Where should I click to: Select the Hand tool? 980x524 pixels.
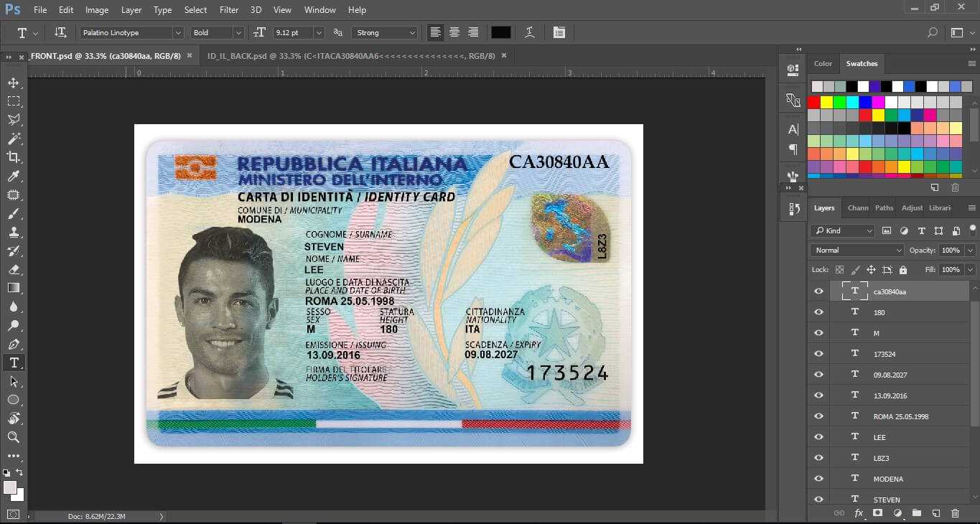(14, 418)
